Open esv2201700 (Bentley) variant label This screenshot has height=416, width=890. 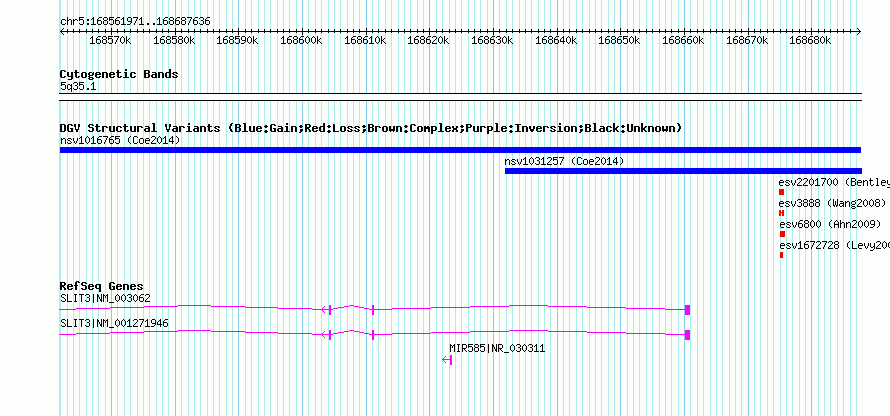(834, 182)
